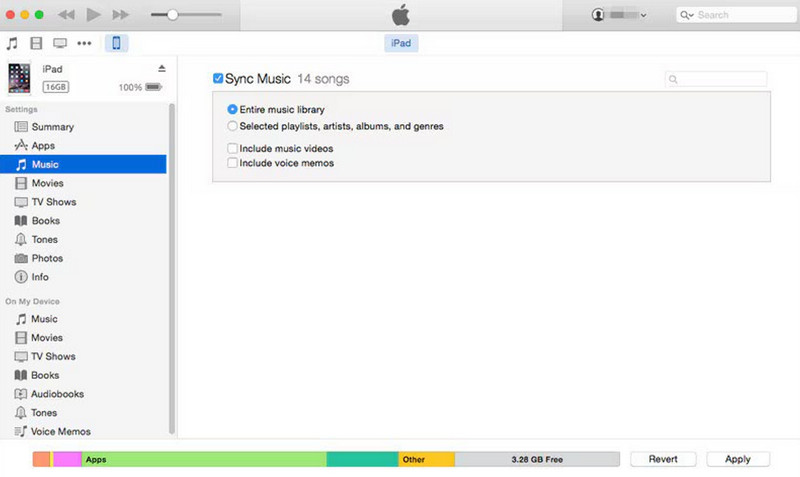800x477 pixels.
Task: Select the iPad tab at top center
Action: (401, 43)
